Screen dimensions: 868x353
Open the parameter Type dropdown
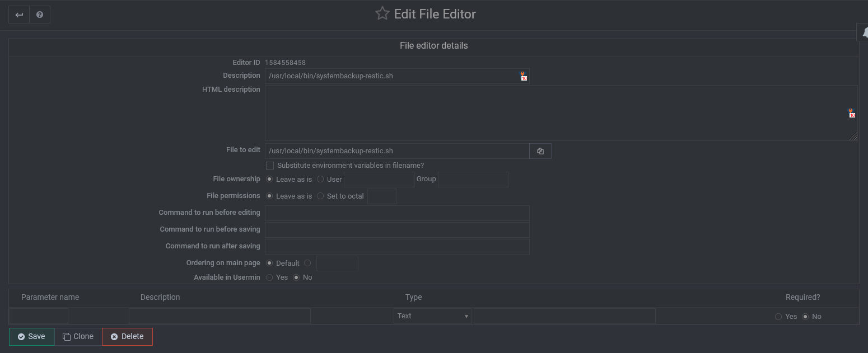pos(432,316)
